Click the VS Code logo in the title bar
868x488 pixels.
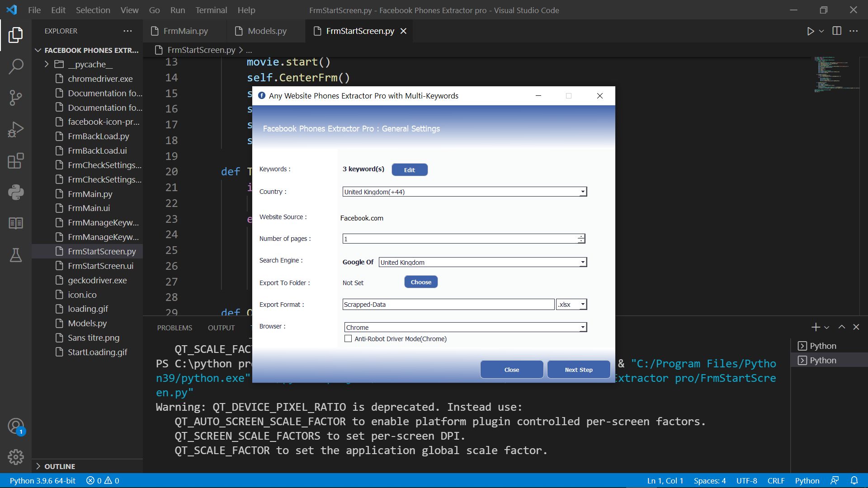tap(12, 10)
